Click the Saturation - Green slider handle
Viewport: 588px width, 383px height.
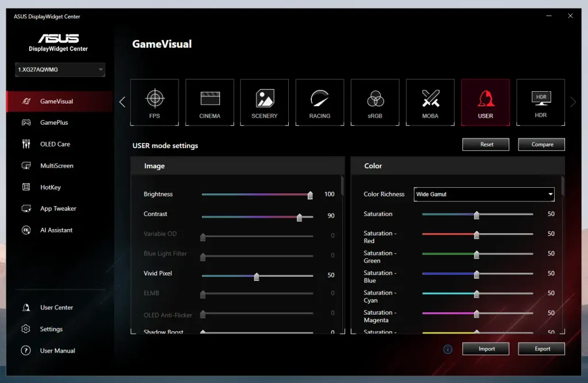477,255
